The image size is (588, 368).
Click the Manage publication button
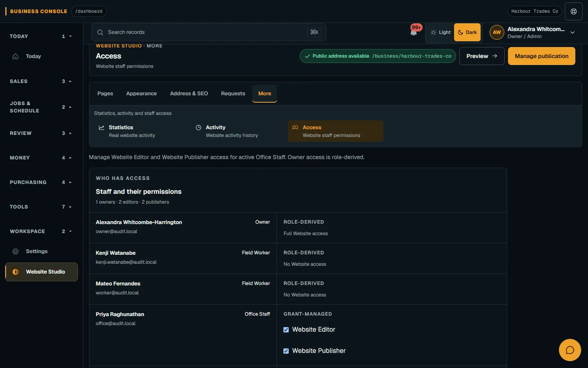[541, 56]
